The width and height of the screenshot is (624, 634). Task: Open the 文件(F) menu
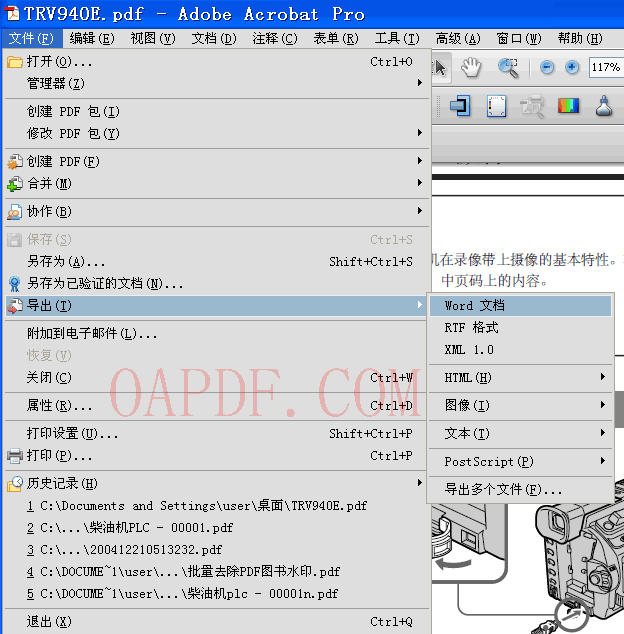pos(32,38)
